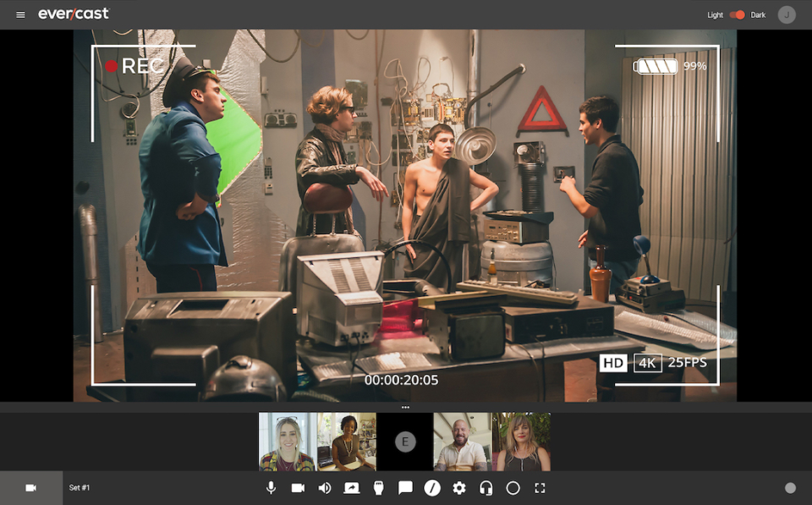Mute the microphone
Viewport: 812px width, 505px height.
(x=271, y=488)
